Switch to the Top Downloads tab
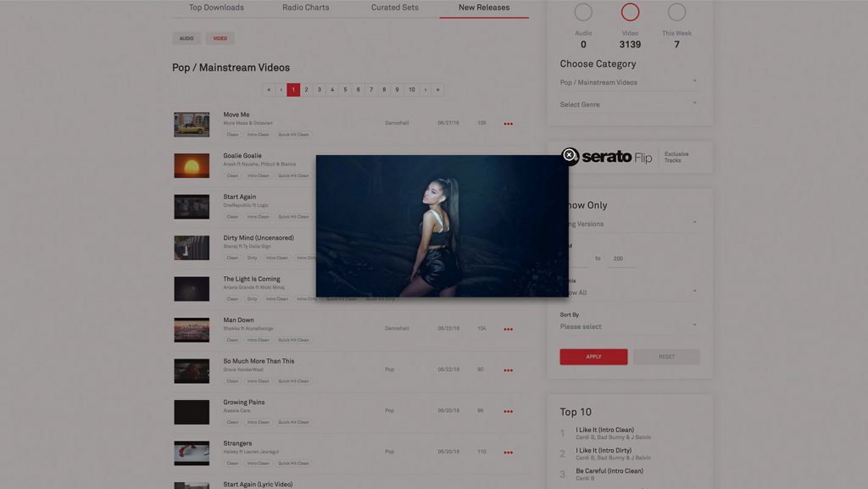Viewport: 868px width, 489px height. pyautogui.click(x=216, y=8)
